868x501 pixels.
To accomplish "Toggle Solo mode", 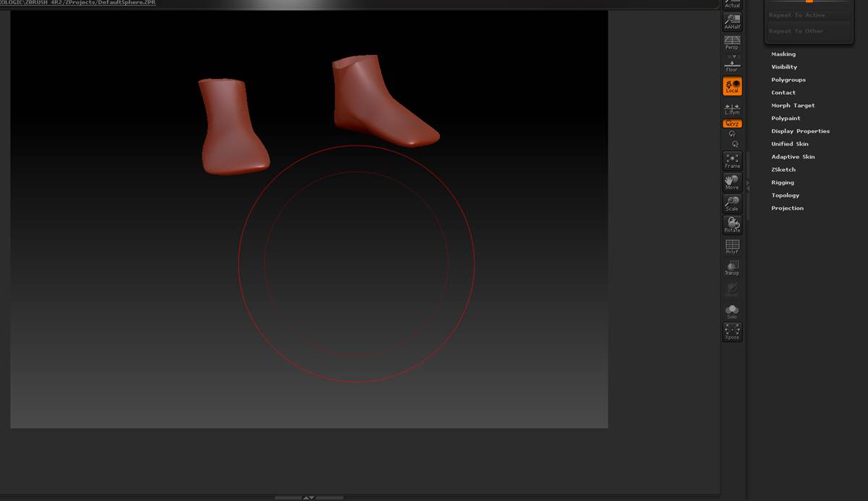I will [732, 311].
